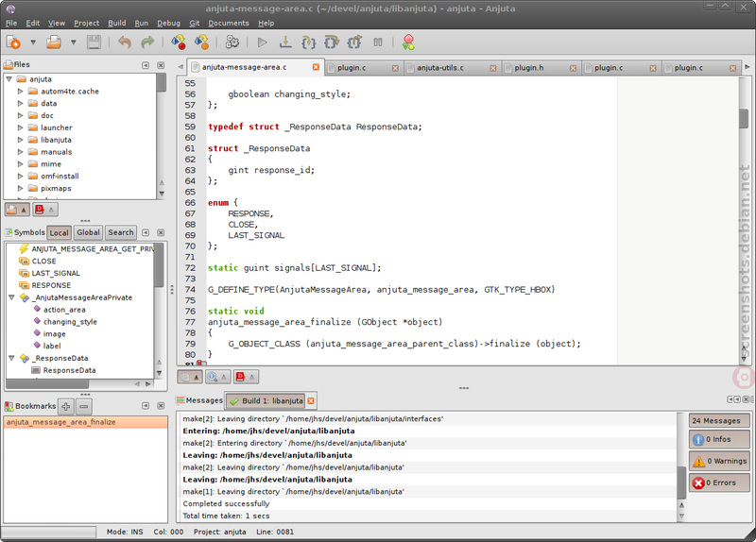The height and width of the screenshot is (542, 756).
Task: Close the plugin.h tab
Action: pos(573,68)
